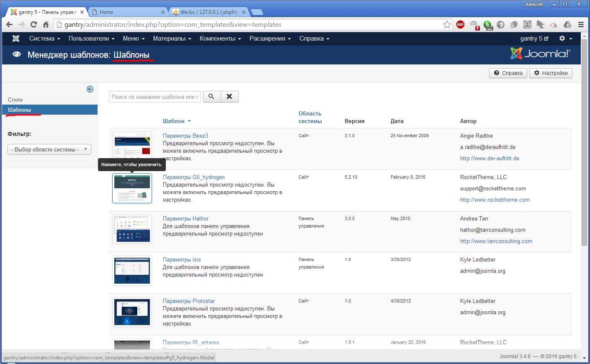Open Параметры Rt_antares link

pyautogui.click(x=191, y=342)
